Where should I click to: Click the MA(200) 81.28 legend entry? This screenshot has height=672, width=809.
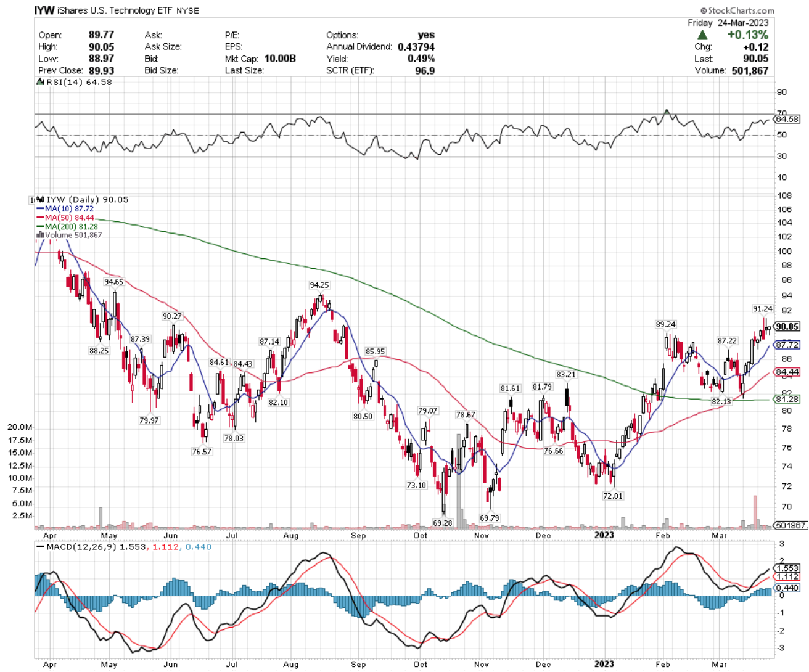pyautogui.click(x=67, y=227)
